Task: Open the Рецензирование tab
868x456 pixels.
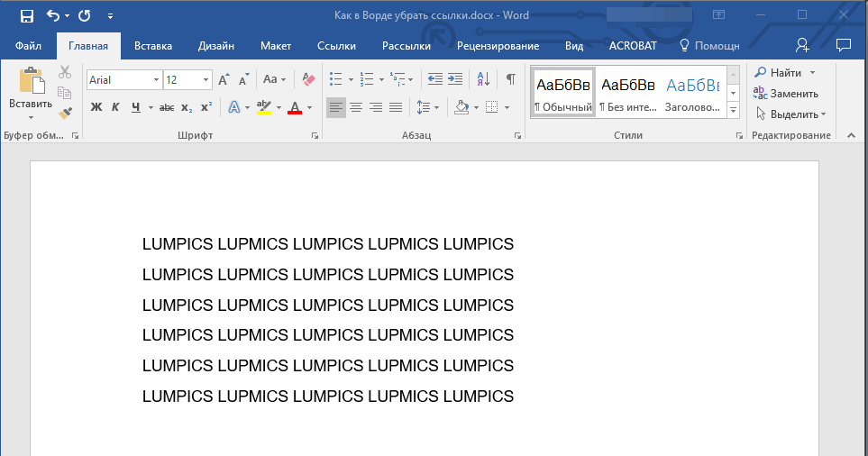Action: [x=498, y=46]
